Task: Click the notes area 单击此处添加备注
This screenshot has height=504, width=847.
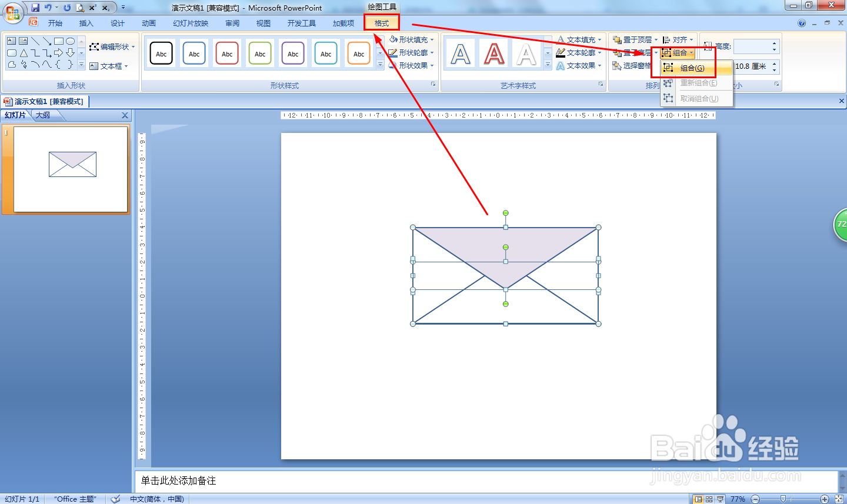Action: point(486,481)
